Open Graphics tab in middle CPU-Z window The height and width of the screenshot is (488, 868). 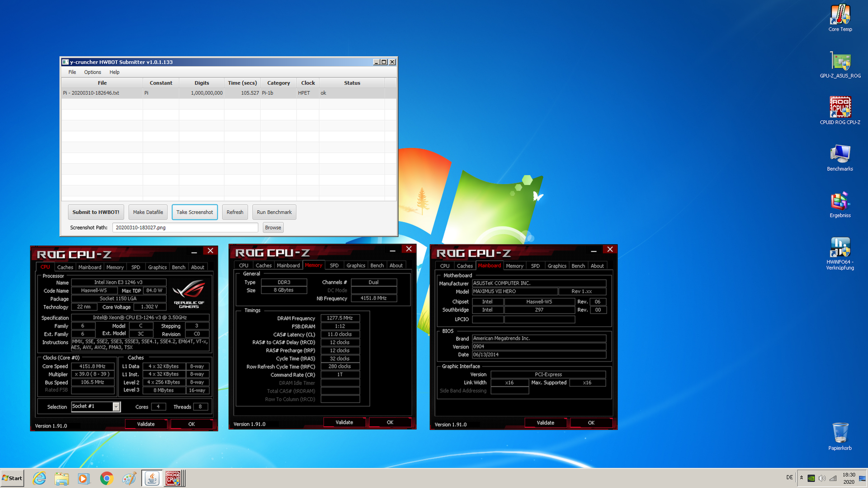coord(356,266)
